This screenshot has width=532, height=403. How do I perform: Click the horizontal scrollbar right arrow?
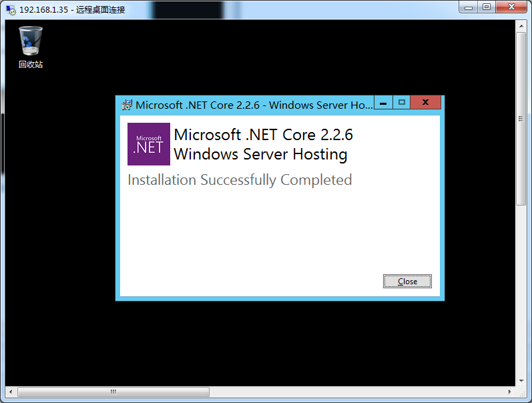510,392
